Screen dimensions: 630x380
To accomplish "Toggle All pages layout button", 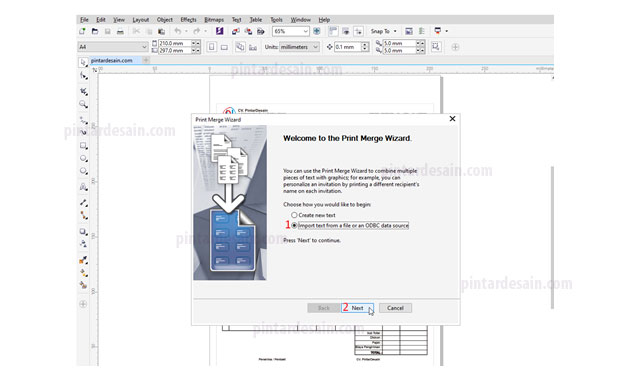I will [x=240, y=47].
